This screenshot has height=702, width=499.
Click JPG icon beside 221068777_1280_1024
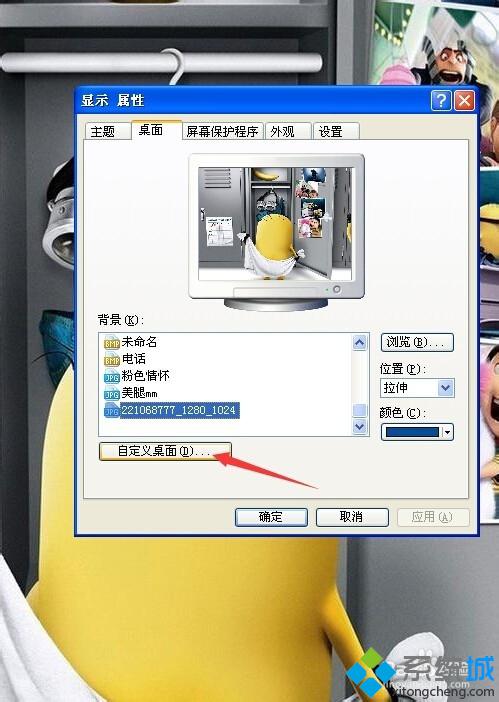tap(111, 411)
